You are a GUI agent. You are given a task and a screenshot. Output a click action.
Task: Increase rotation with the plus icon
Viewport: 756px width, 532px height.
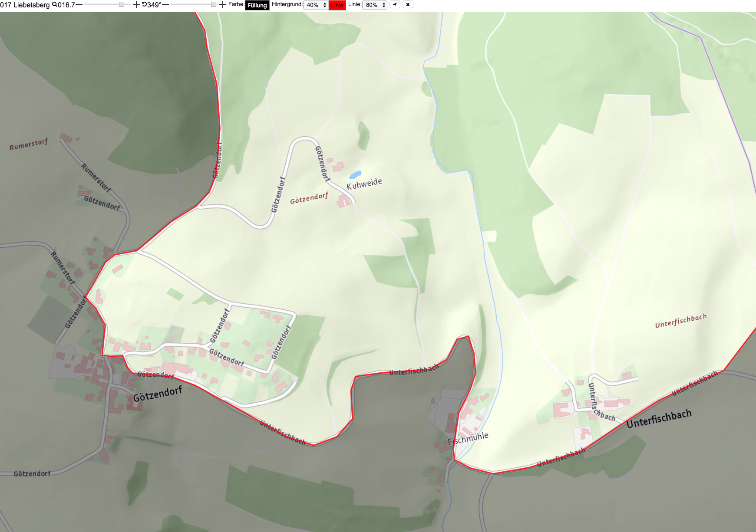[223, 4]
